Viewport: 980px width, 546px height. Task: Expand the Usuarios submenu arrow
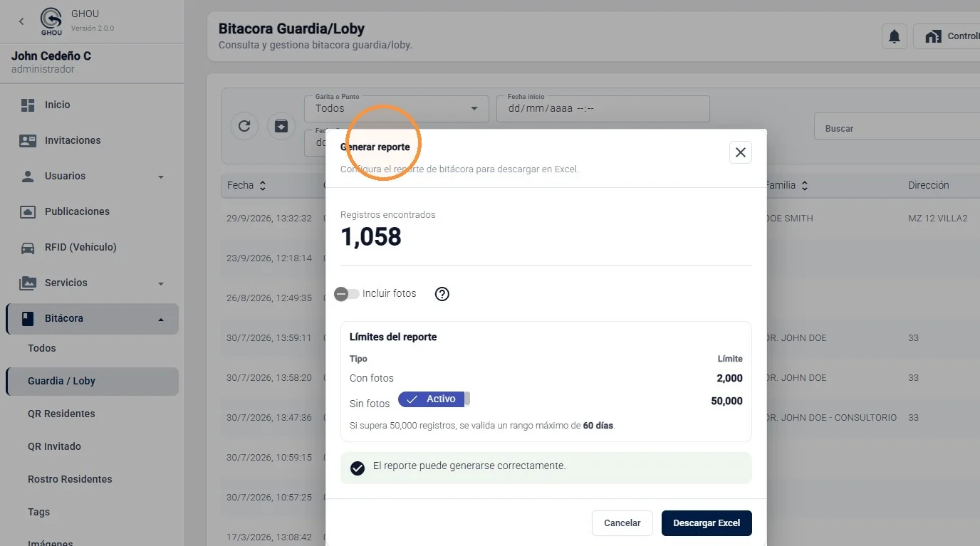point(161,177)
